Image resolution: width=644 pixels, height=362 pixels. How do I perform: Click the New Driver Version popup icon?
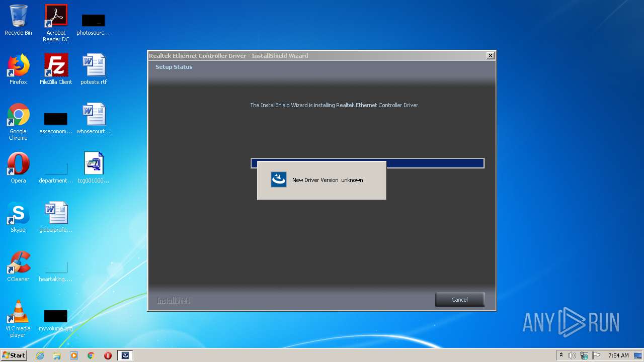(x=278, y=179)
